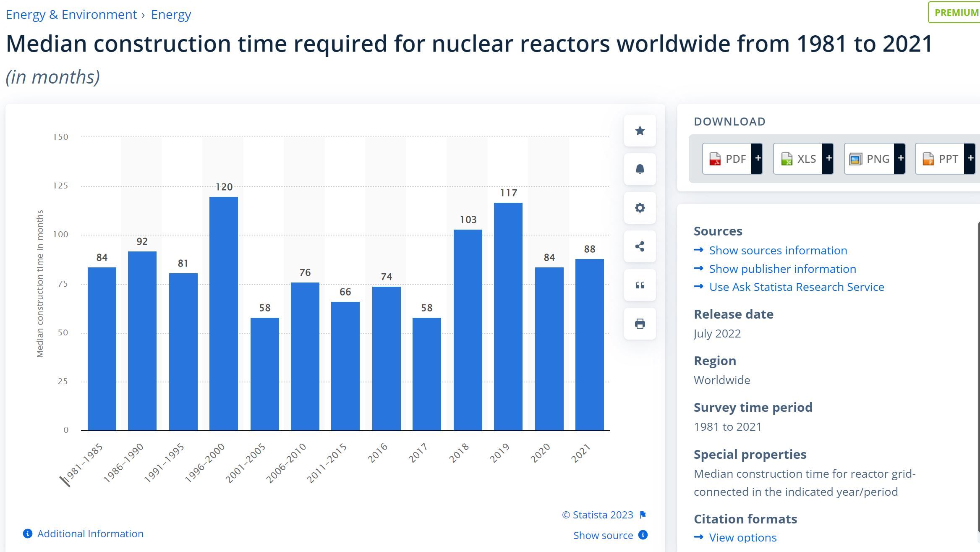Select the 1991–1995 bar
The width and height of the screenshot is (980, 552).
[183, 352]
